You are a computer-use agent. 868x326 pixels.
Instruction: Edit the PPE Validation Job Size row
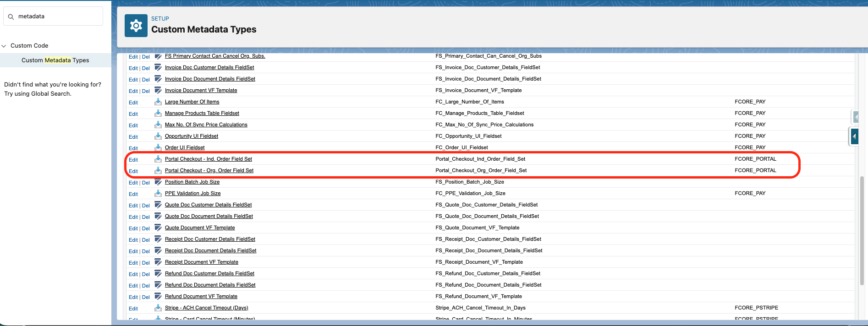click(133, 194)
